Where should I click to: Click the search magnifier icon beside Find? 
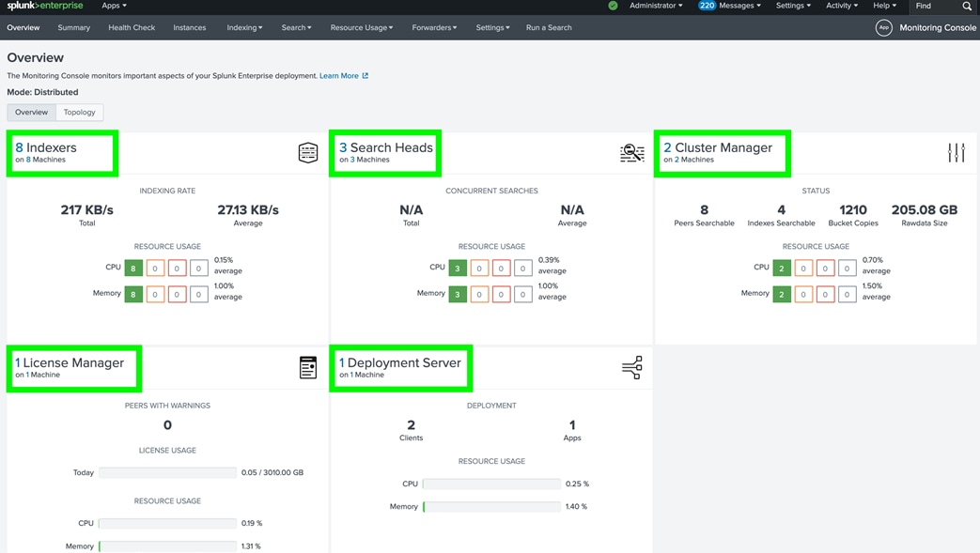(967, 7)
